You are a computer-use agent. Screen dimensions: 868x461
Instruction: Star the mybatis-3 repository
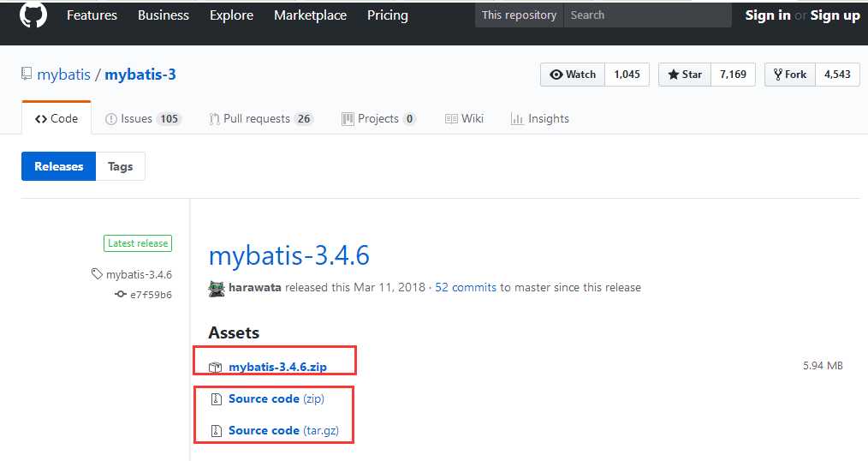click(x=685, y=75)
